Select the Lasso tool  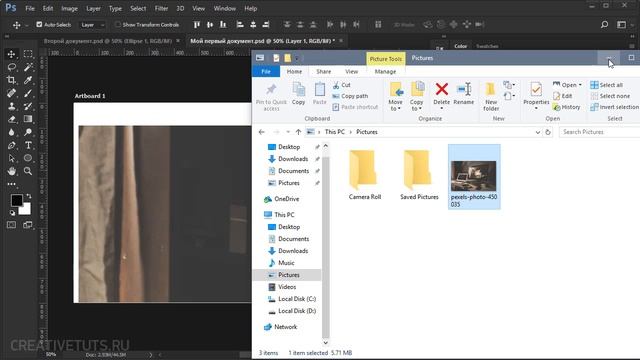[11, 67]
